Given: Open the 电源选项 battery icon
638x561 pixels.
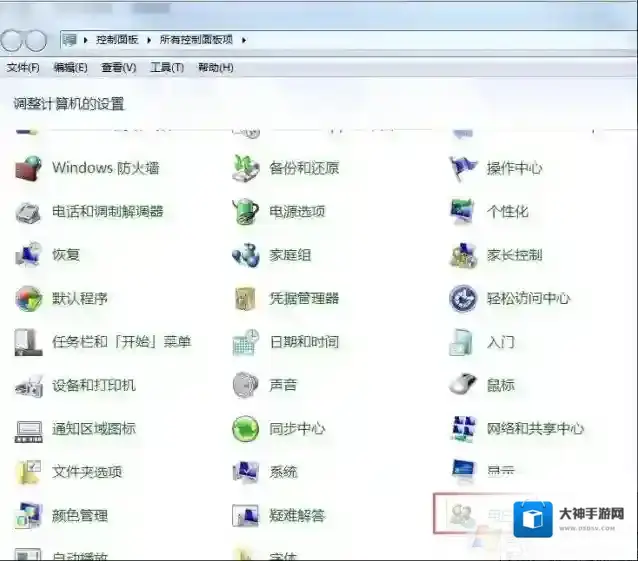Looking at the screenshot, I should pyautogui.click(x=246, y=212).
